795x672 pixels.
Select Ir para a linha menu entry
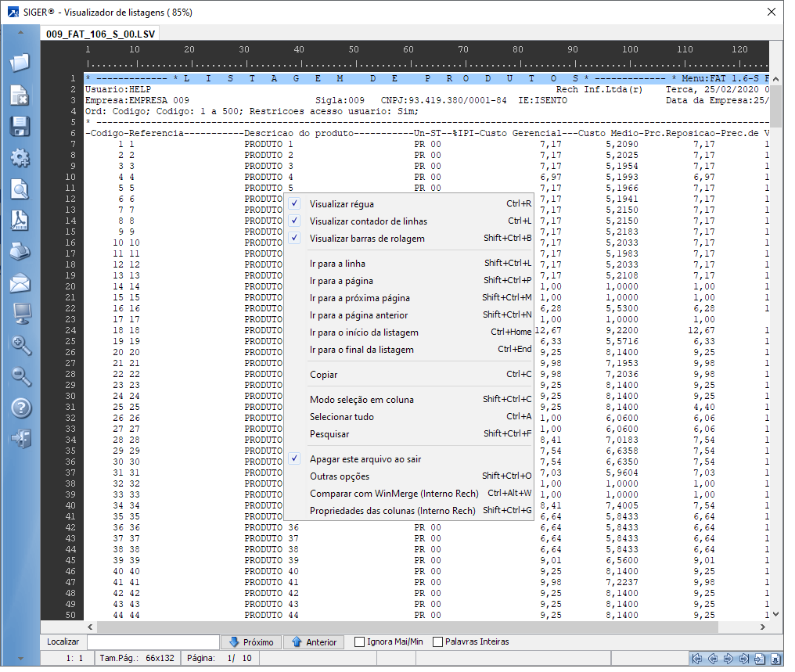pyautogui.click(x=337, y=264)
